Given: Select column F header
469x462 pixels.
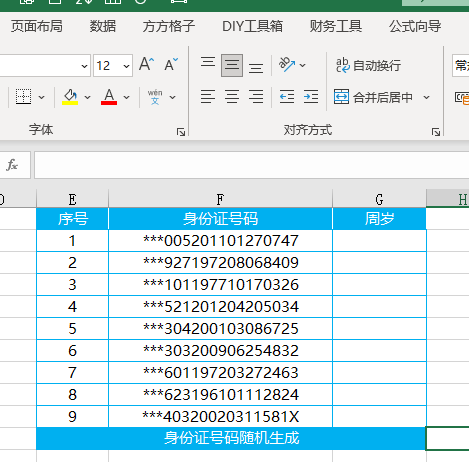Looking at the screenshot, I should point(220,199).
